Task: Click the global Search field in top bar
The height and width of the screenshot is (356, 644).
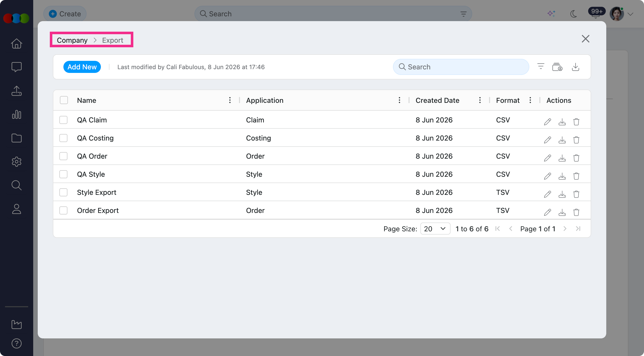Action: pos(333,14)
